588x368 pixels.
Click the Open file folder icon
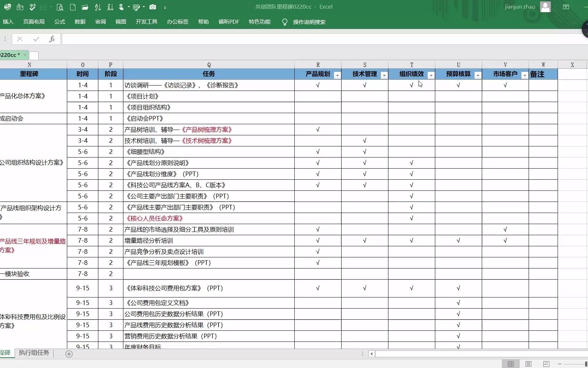pyautogui.click(x=85, y=7)
